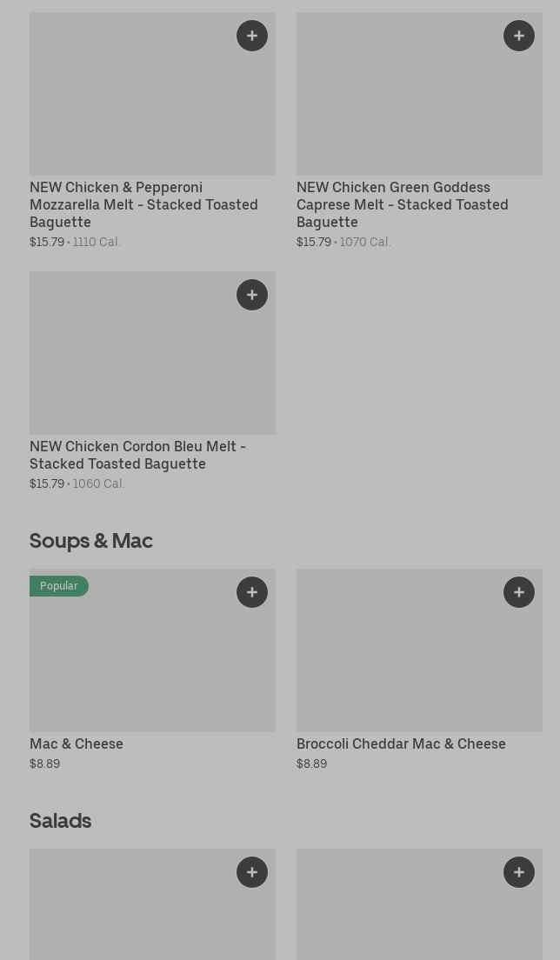Click plus button on first salad item
The width and height of the screenshot is (560, 960).
click(252, 872)
